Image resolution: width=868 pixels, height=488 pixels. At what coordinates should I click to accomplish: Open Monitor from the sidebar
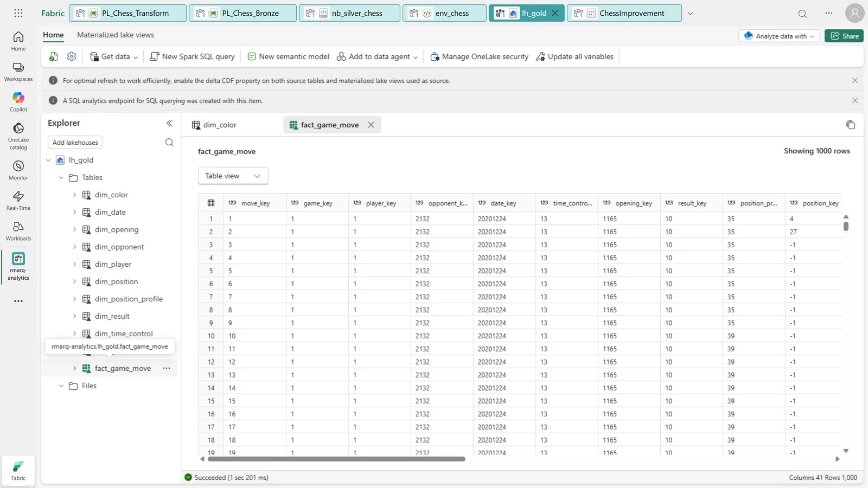click(x=18, y=170)
